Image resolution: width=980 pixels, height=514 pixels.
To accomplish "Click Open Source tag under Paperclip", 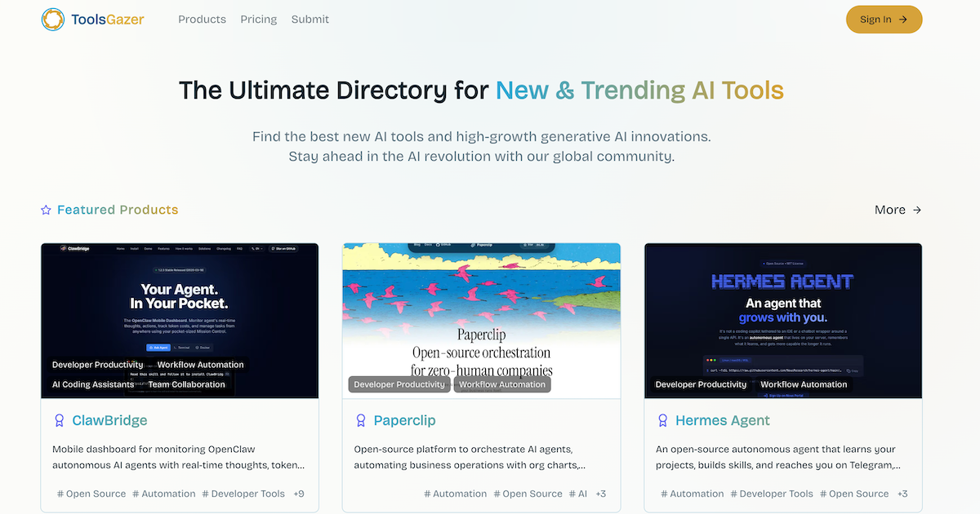I will click(x=528, y=494).
